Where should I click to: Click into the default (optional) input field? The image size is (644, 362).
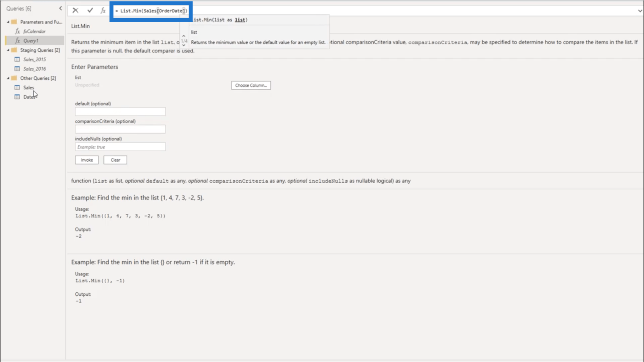[120, 111]
